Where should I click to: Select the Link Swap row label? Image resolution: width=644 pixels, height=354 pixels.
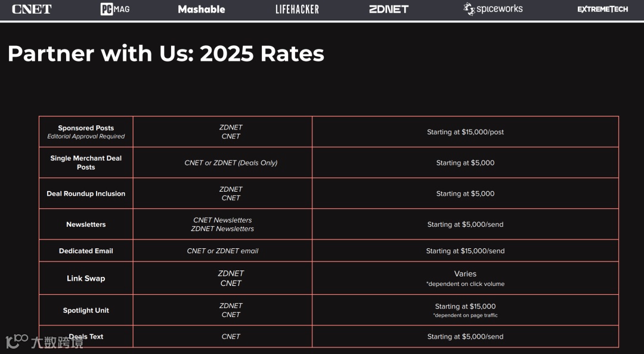point(86,278)
